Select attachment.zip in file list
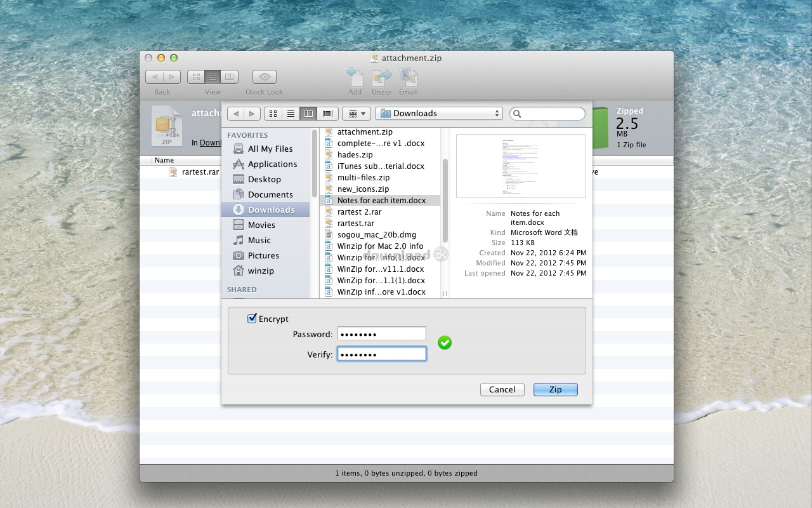This screenshot has width=812, height=508. tap(380, 132)
